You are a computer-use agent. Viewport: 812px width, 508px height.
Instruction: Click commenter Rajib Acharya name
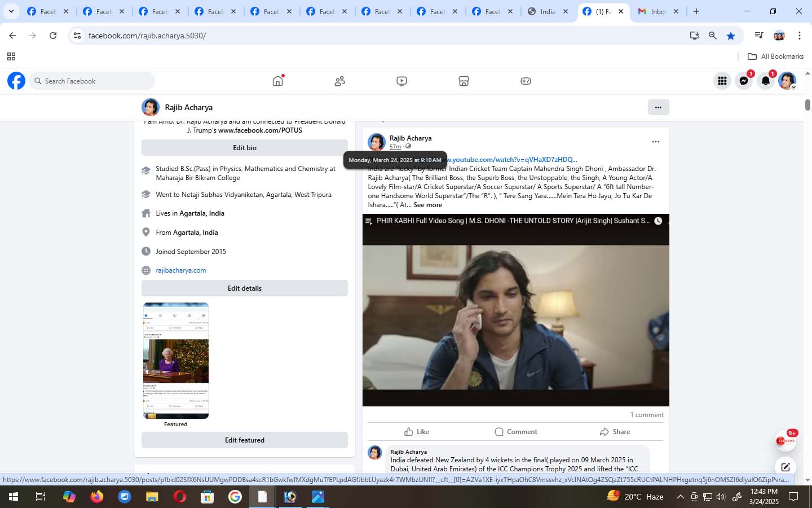point(408,452)
